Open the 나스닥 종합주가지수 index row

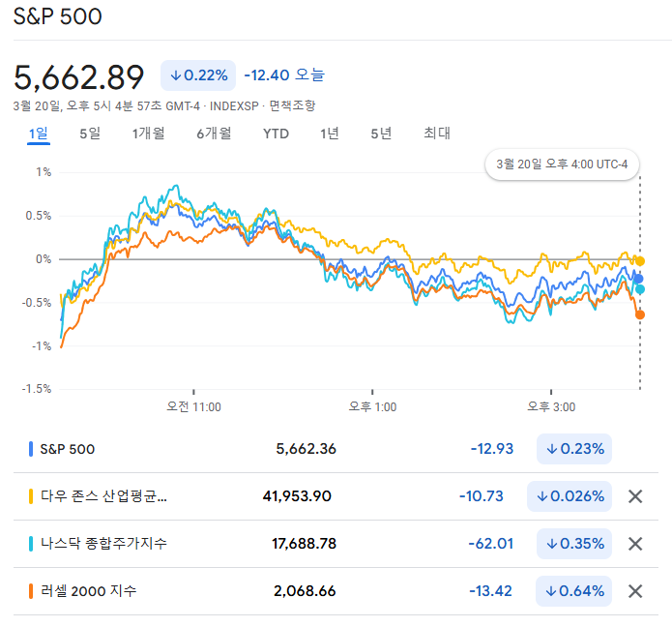pos(336,544)
